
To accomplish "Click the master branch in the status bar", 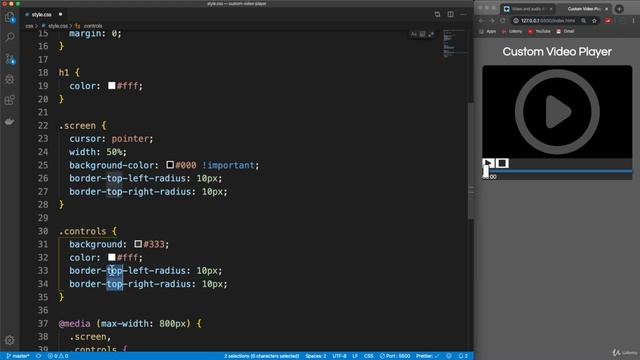I will point(18,356).
